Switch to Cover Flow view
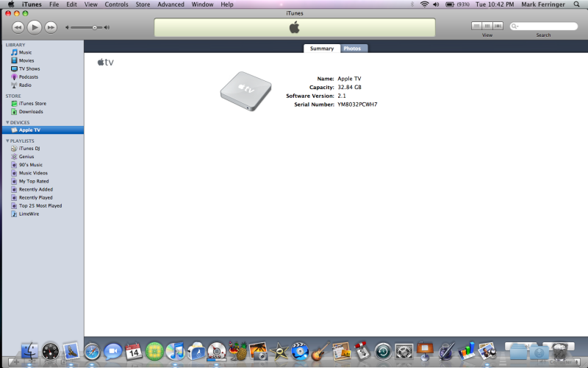Screen dimensions: 588x368 point(498,26)
